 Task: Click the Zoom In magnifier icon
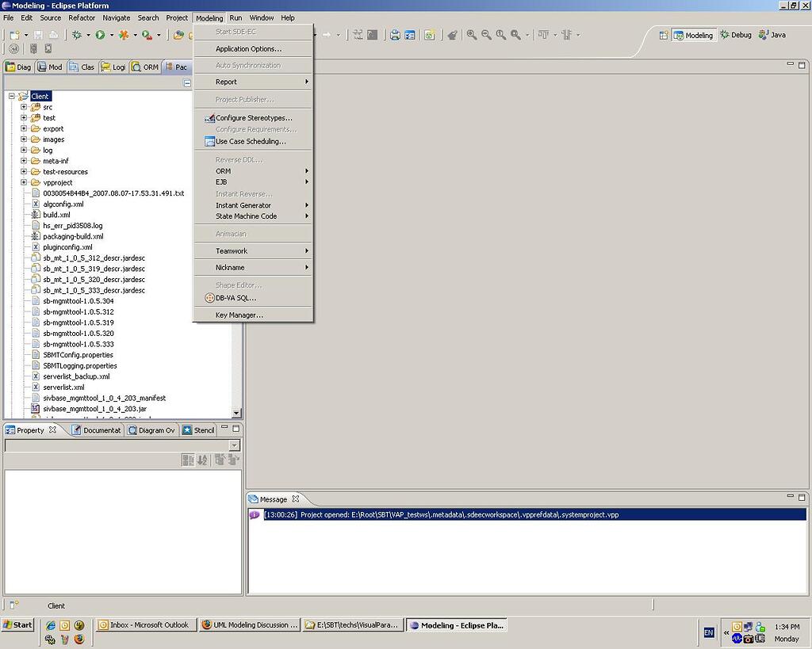pos(472,35)
